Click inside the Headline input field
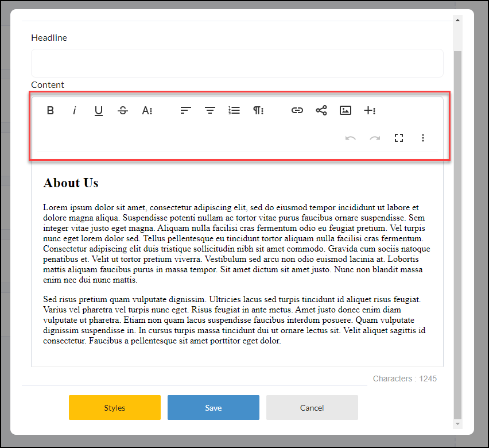 click(x=237, y=63)
